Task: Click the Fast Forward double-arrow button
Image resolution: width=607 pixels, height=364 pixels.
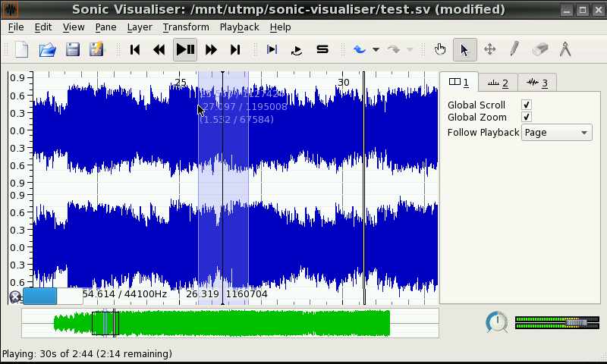Action: (211, 50)
